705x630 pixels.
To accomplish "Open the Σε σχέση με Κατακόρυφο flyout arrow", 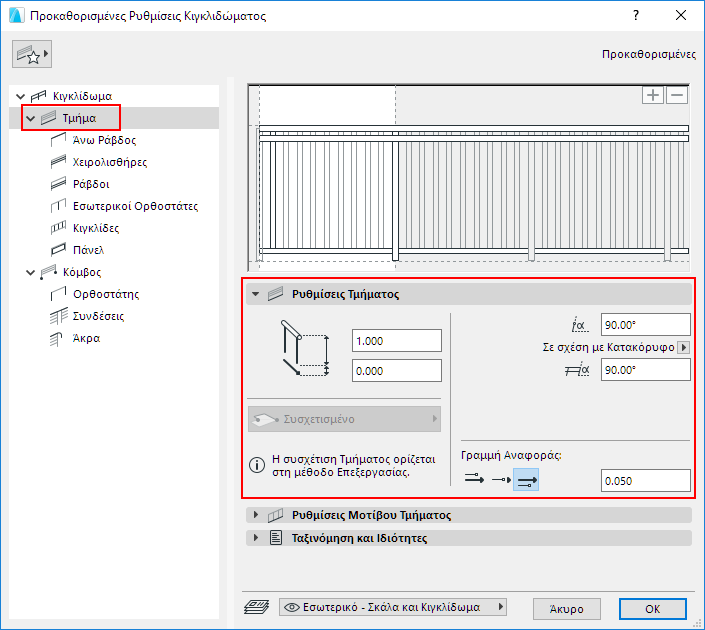I will point(684,347).
